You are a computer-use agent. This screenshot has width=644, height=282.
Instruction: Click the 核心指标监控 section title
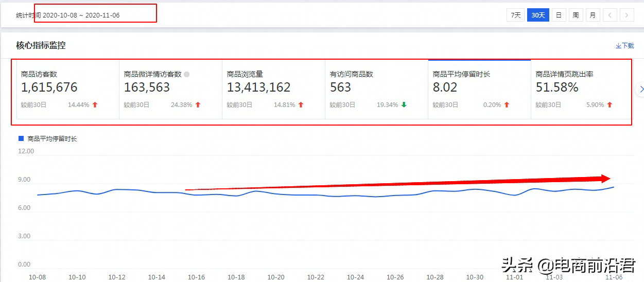click(x=41, y=45)
